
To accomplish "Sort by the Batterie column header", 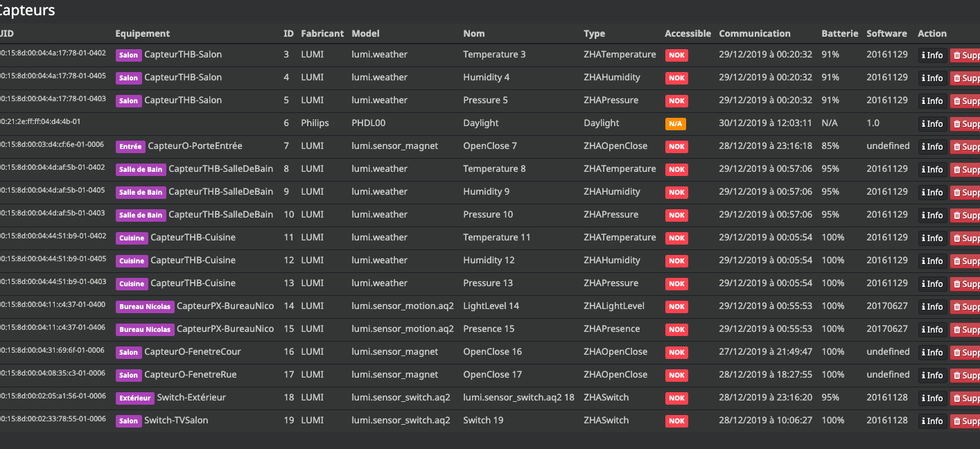I will [x=840, y=33].
